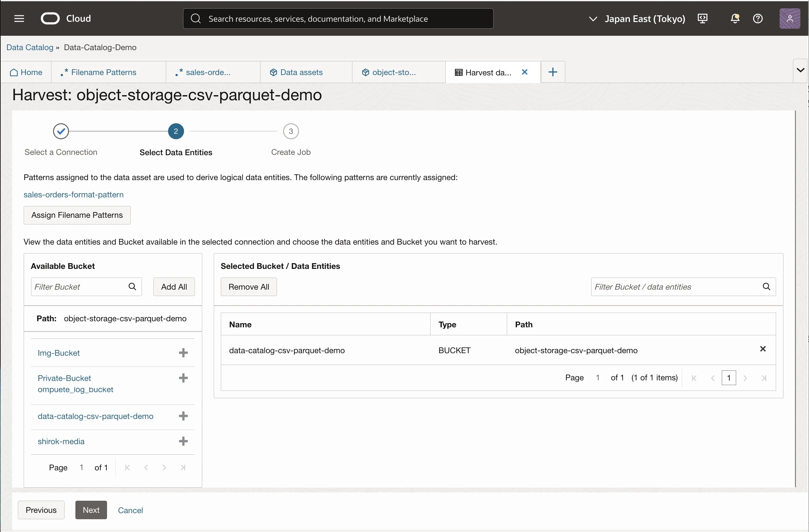Switch to the Data assets tab

(x=306, y=72)
